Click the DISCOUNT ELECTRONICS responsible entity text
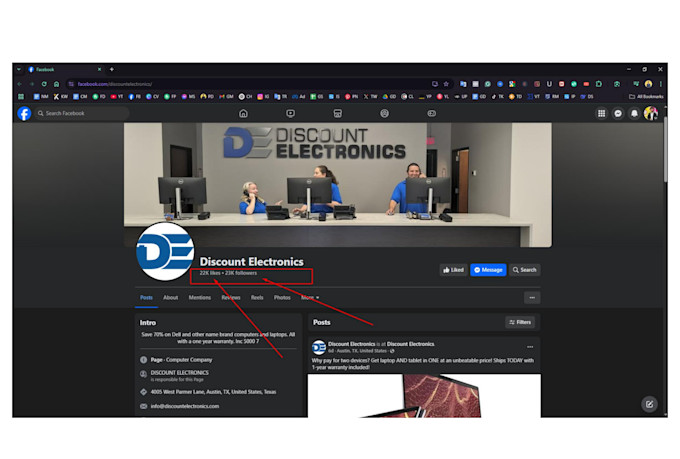Screen dimensions: 680x459 tap(180, 373)
